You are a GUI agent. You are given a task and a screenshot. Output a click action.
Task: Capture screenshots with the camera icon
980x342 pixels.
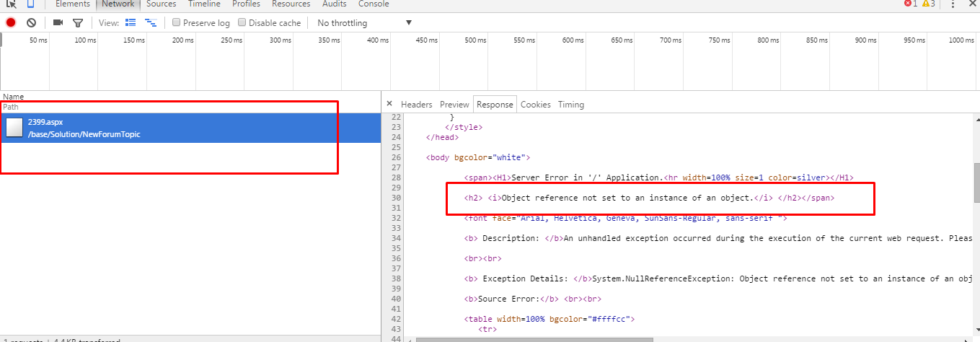58,23
